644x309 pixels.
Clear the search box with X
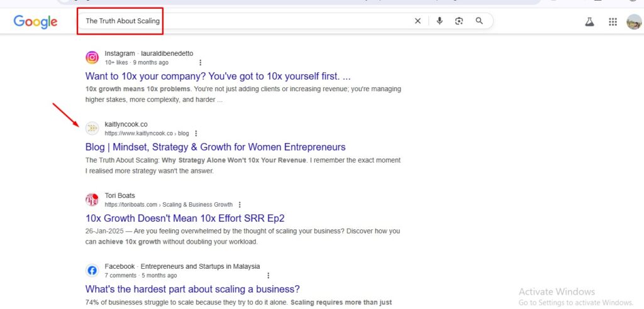tap(418, 21)
